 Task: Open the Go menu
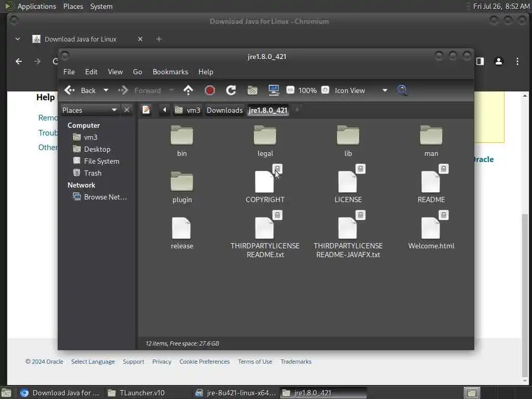pos(137,72)
